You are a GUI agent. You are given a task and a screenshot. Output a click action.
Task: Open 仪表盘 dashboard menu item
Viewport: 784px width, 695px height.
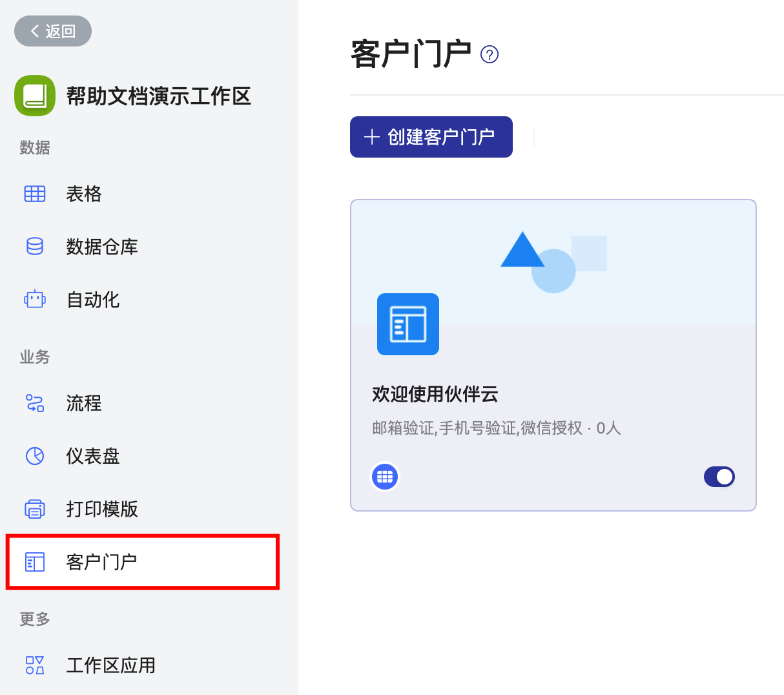point(93,456)
